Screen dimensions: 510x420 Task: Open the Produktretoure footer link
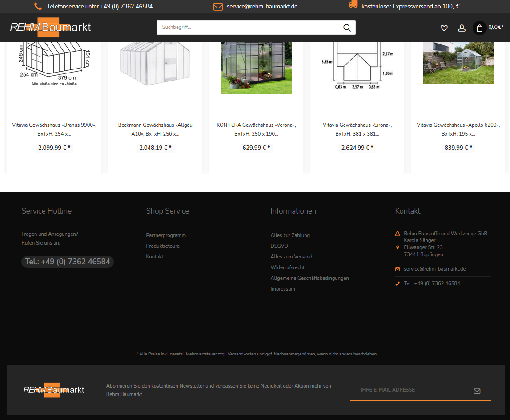163,246
